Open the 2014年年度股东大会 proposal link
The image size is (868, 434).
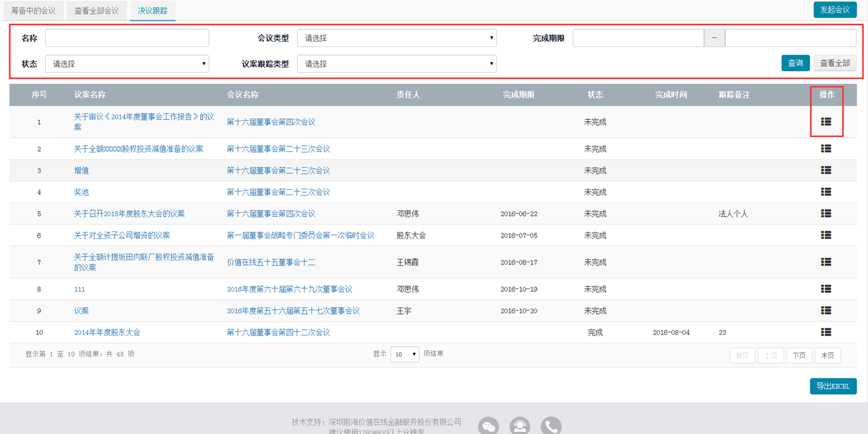107,332
